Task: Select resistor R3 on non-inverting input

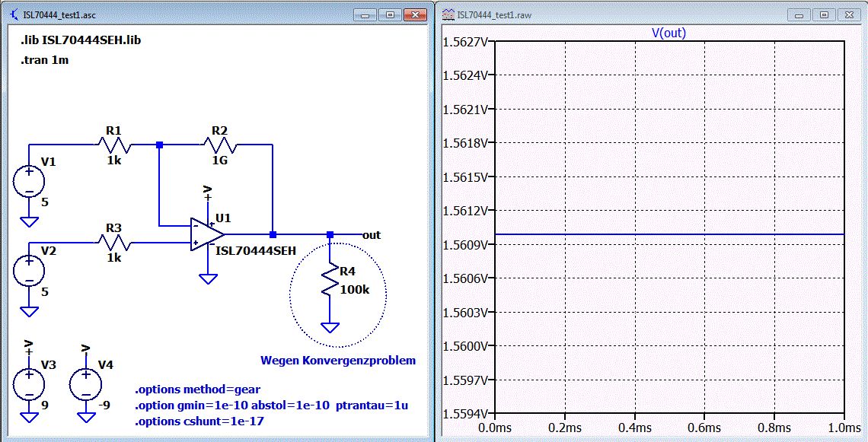Action: [x=114, y=242]
